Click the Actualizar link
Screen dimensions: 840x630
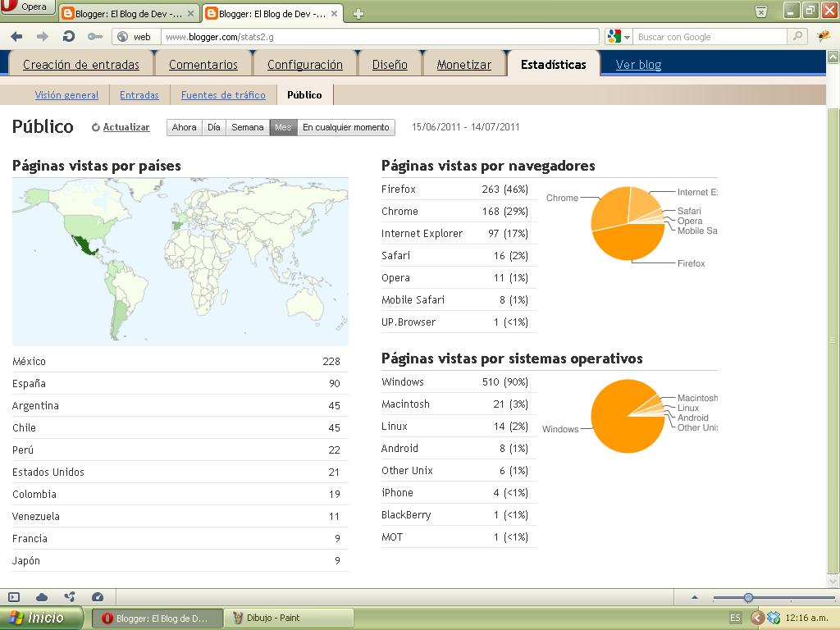tap(126, 127)
